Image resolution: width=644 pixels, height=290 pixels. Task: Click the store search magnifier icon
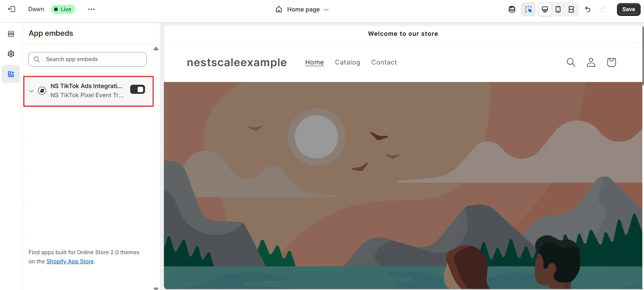571,62
